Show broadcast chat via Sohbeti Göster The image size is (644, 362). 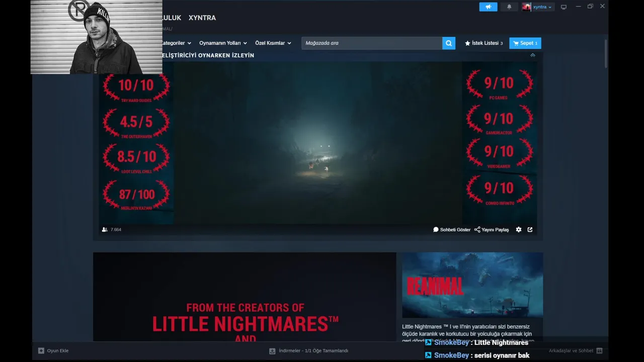click(452, 230)
